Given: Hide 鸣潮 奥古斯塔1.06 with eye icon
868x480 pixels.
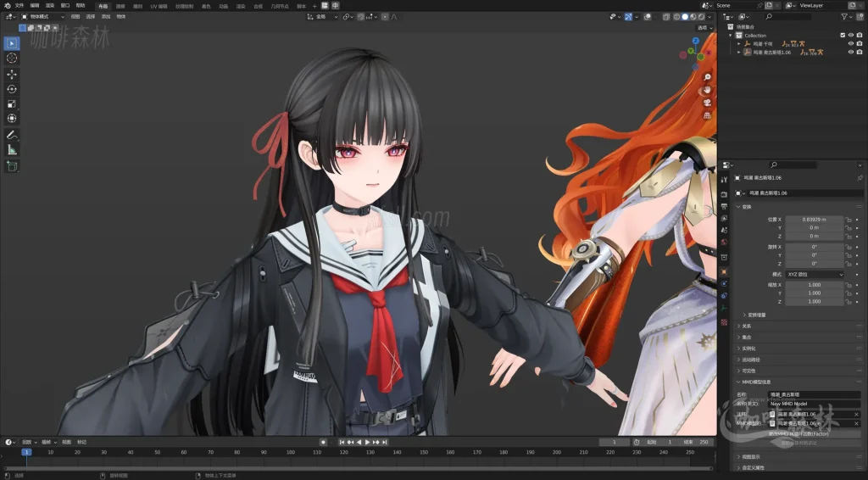Looking at the screenshot, I should tap(851, 52).
